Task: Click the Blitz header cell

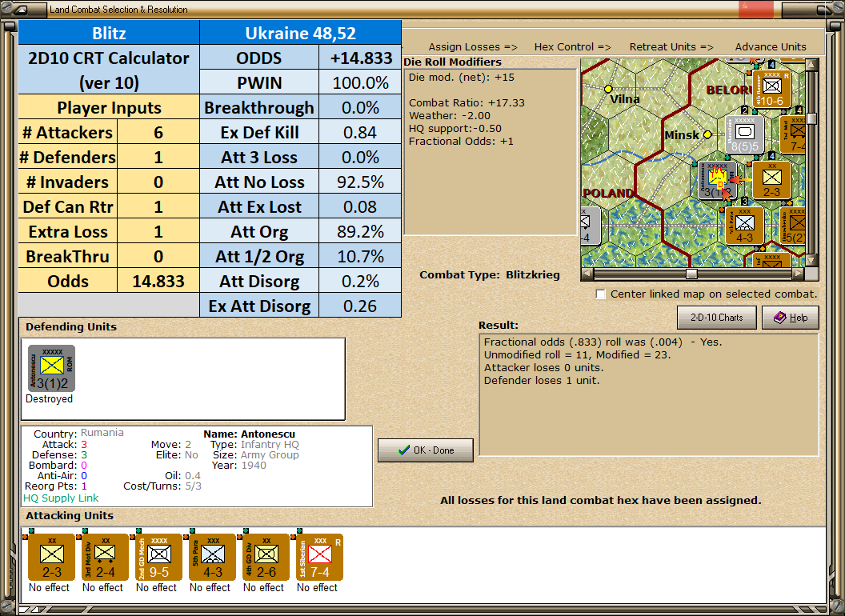Action: tap(109, 33)
